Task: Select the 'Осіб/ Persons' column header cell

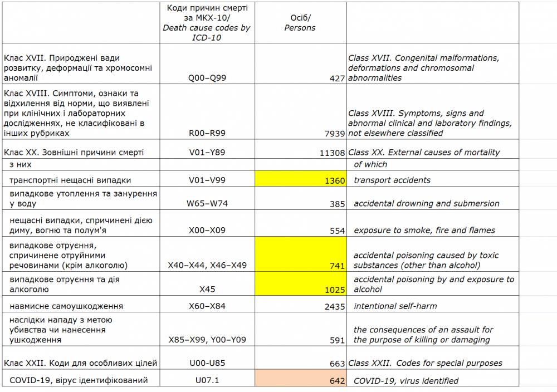Action: pos(301,23)
